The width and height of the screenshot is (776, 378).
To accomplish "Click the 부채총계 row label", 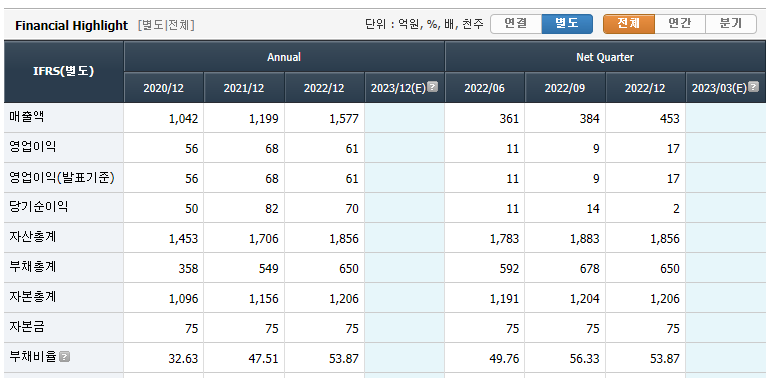I will coord(33,267).
